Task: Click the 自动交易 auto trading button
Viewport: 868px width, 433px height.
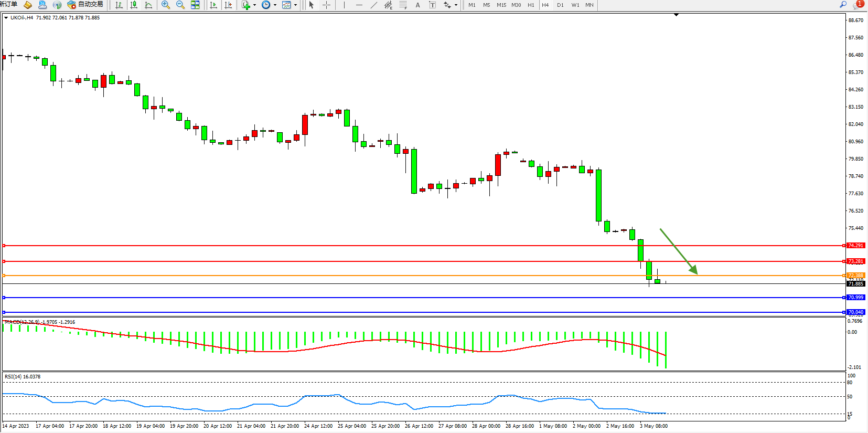Action: click(85, 5)
